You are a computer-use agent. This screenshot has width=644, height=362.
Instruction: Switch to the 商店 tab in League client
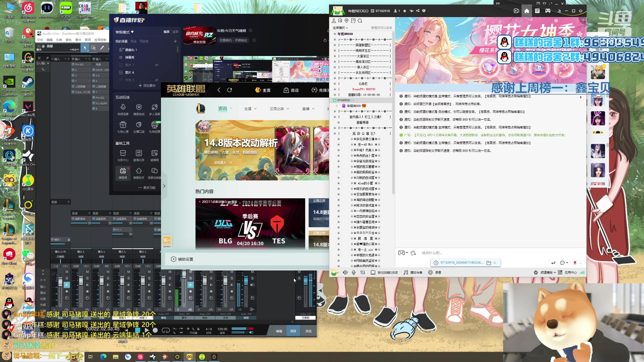[x=291, y=90]
